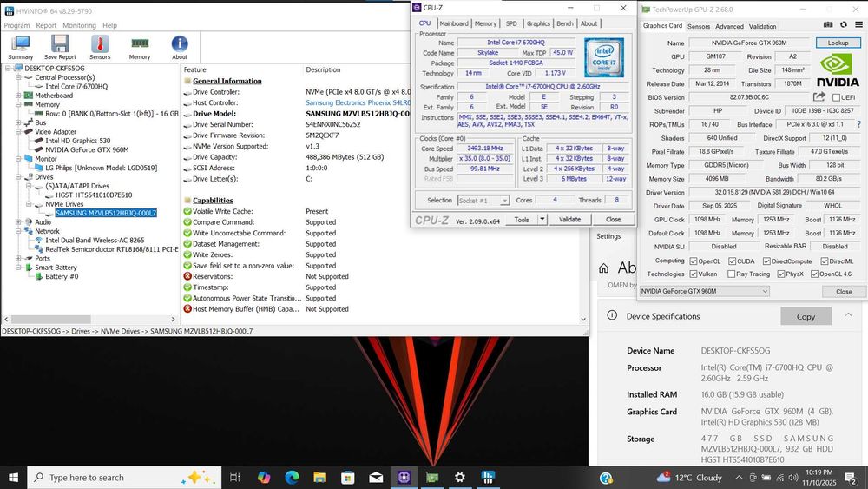The width and height of the screenshot is (868, 489).
Task: Open File Explorer from taskbar
Action: point(319,478)
